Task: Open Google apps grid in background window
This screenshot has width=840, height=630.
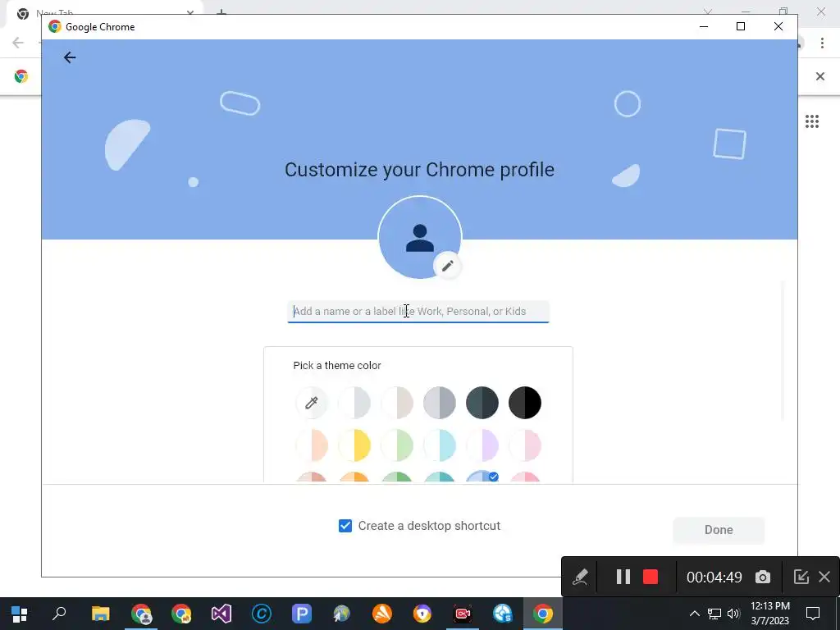Action: [x=812, y=121]
